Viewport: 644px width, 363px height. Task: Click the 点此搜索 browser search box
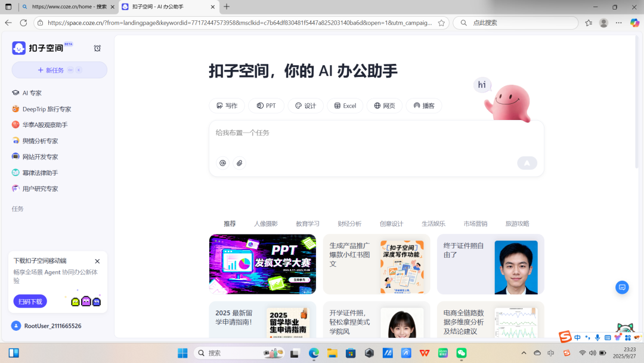point(516,23)
